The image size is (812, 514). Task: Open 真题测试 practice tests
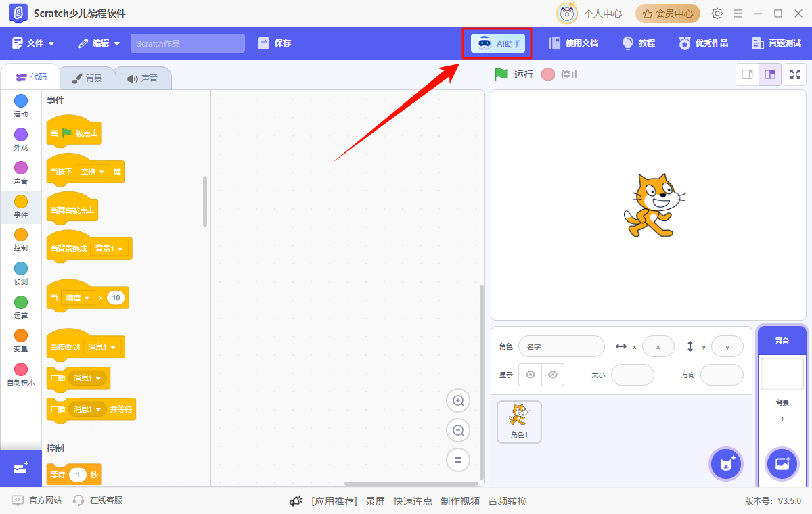[x=777, y=43]
